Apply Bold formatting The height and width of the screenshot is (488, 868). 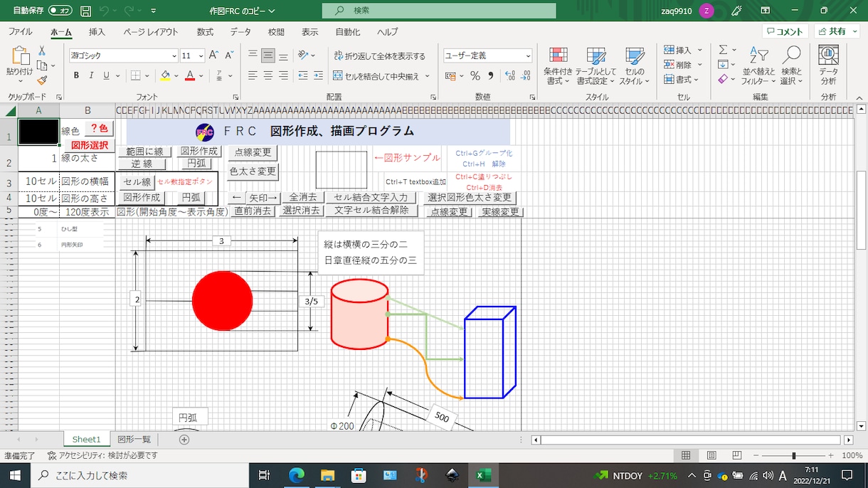(76, 75)
